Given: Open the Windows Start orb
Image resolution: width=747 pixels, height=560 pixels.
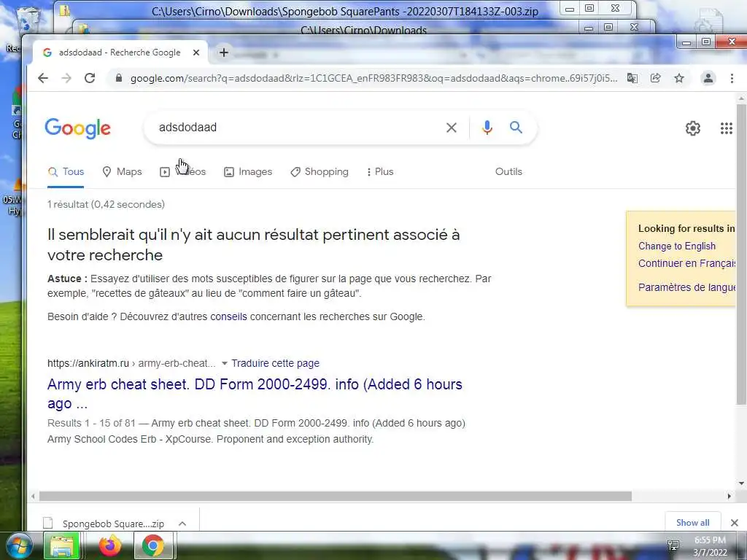Looking at the screenshot, I should 19,545.
